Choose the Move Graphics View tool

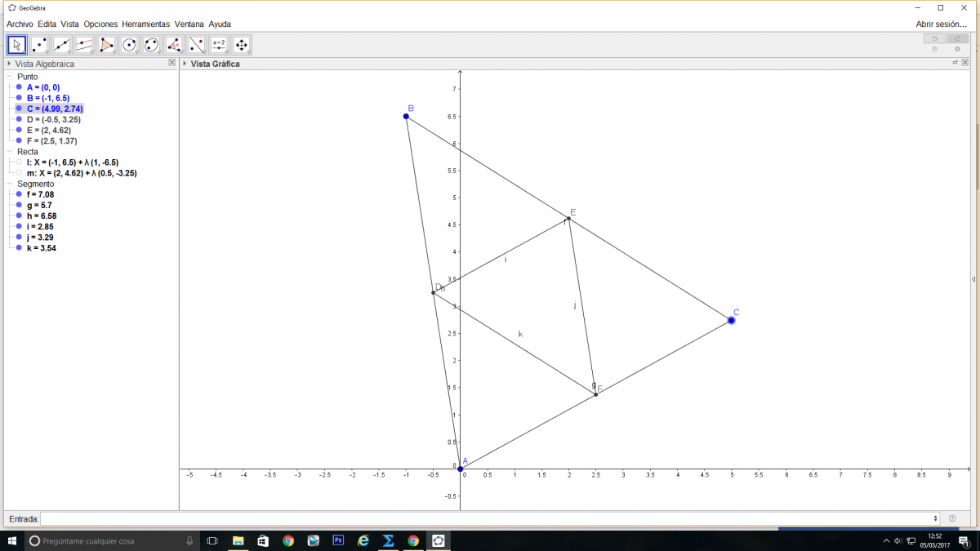click(x=241, y=45)
